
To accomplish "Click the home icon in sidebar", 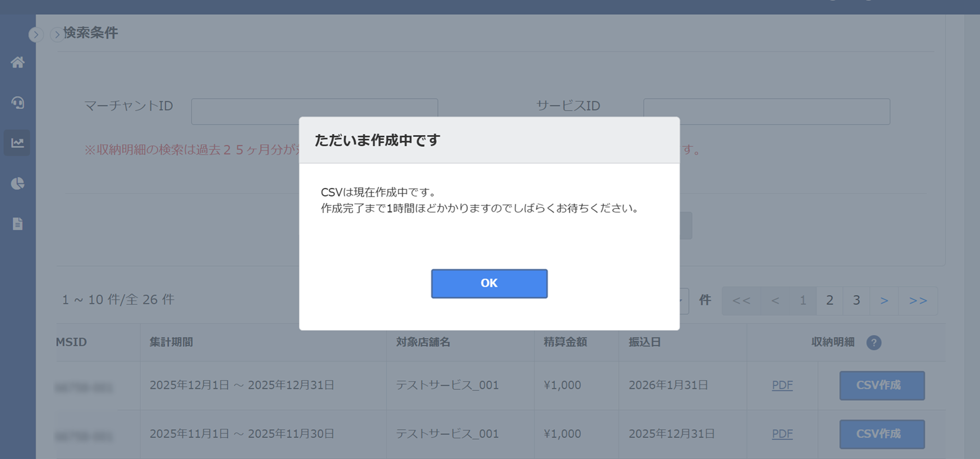I will coord(18,62).
